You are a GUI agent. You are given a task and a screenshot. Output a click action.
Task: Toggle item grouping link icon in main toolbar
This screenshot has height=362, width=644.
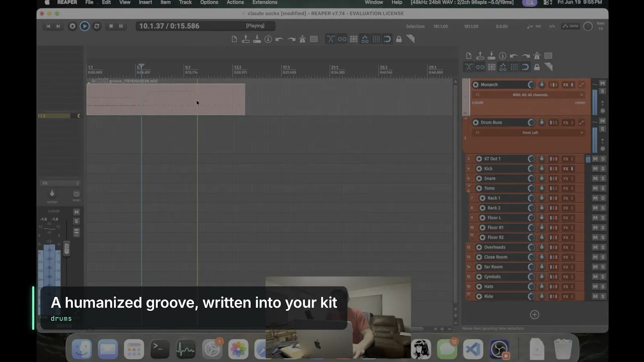(x=342, y=39)
